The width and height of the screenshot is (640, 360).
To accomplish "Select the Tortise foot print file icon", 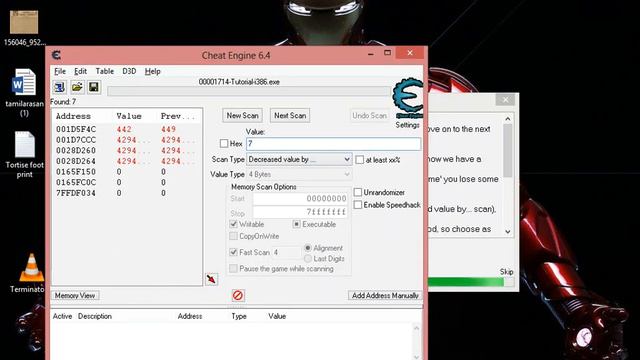I will pos(24,155).
